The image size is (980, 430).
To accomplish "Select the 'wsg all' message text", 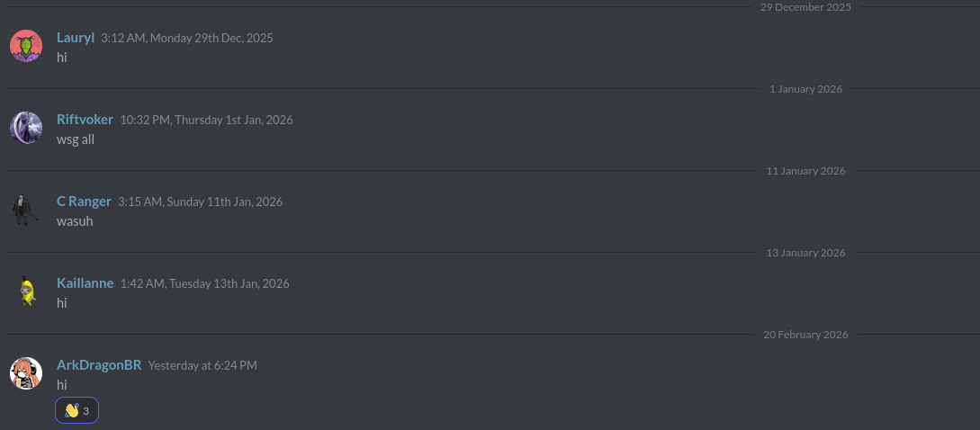I will pyautogui.click(x=76, y=139).
